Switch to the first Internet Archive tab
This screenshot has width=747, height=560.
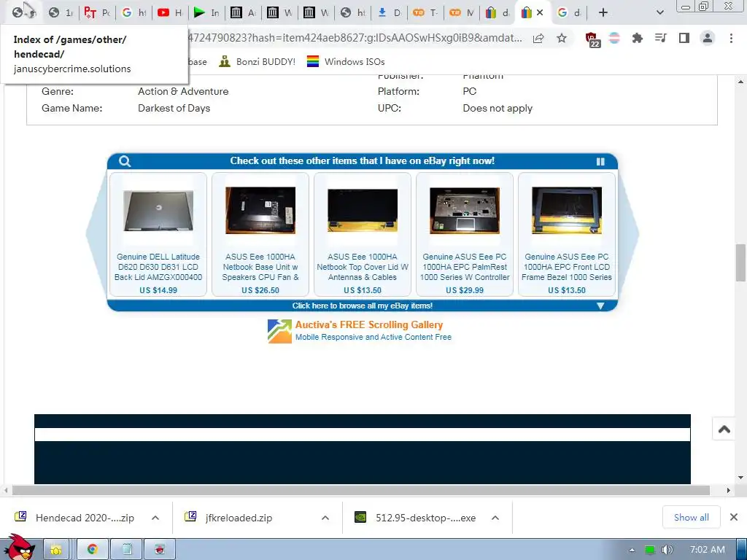click(242, 13)
